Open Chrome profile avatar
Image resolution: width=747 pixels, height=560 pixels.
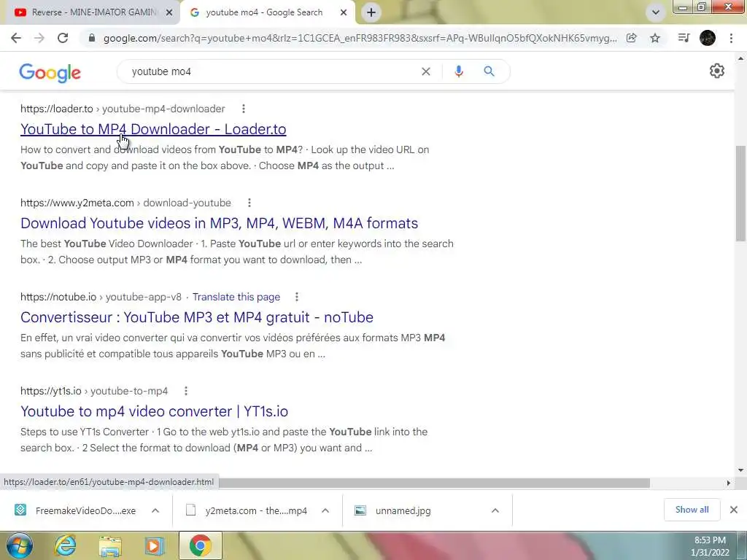tap(708, 38)
